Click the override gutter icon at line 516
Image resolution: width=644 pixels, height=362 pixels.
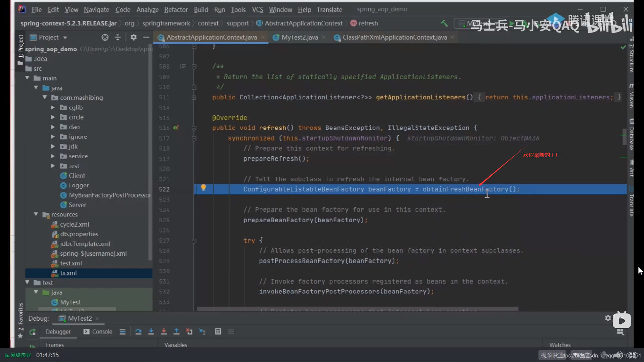coord(176,128)
